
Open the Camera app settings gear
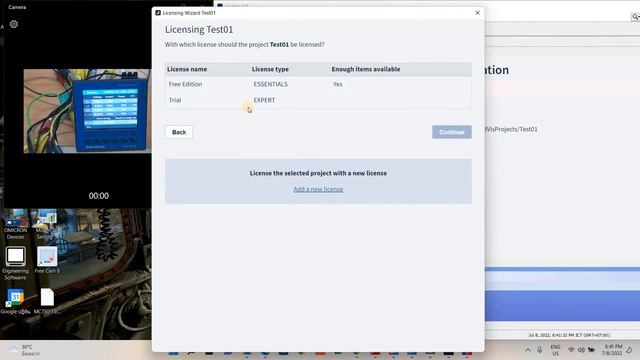[14, 24]
